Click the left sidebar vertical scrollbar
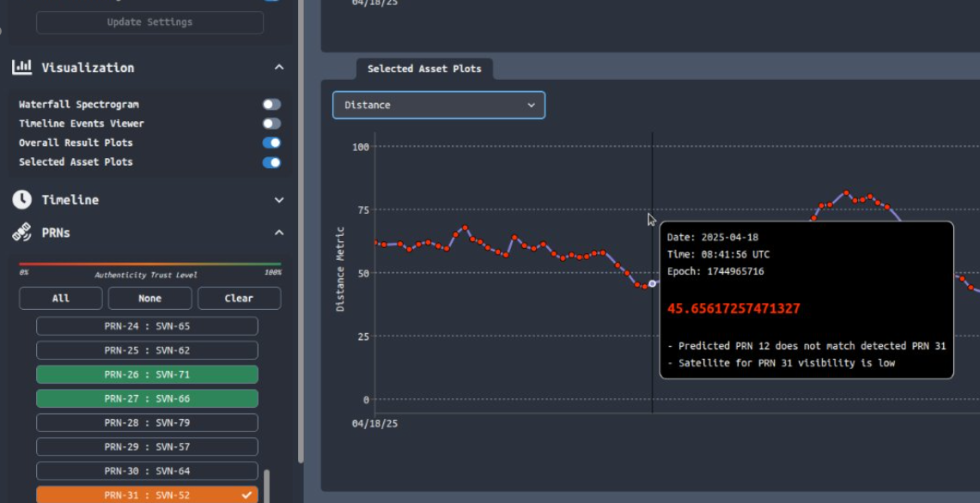 click(301, 231)
